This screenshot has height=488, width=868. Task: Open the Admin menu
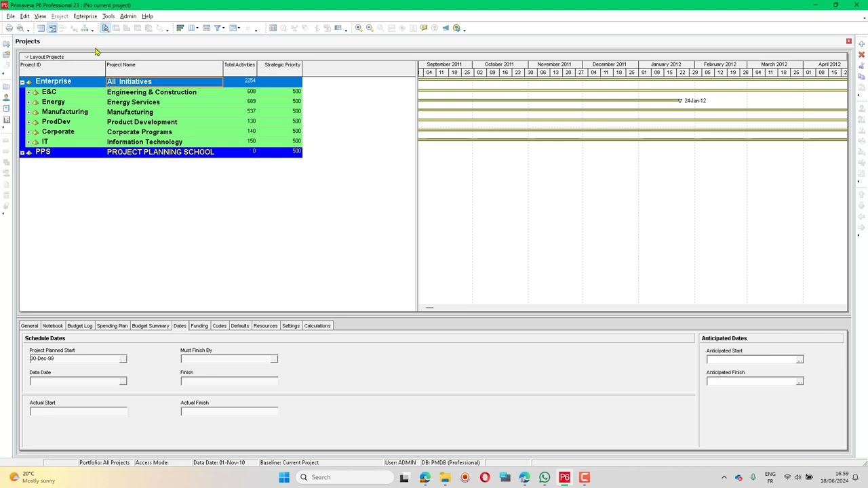[128, 16]
